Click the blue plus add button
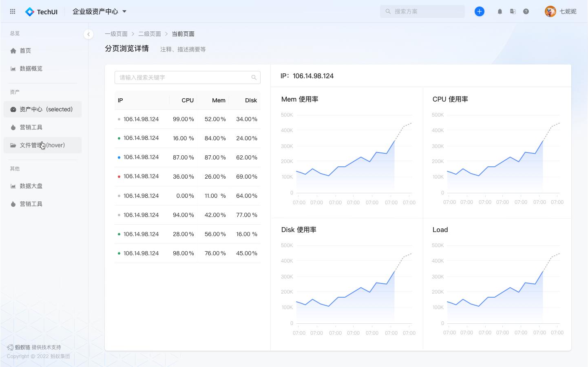The width and height of the screenshot is (588, 367). [x=480, y=11]
